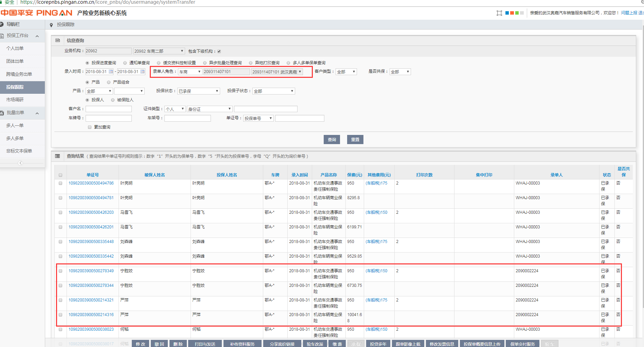Enable the 累加查询 checkbox

(x=90, y=127)
